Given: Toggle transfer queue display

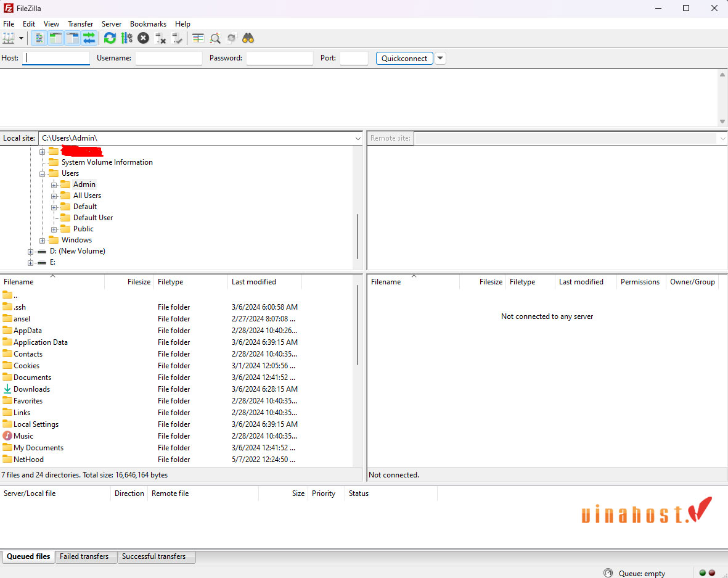Looking at the screenshot, I should coord(89,38).
